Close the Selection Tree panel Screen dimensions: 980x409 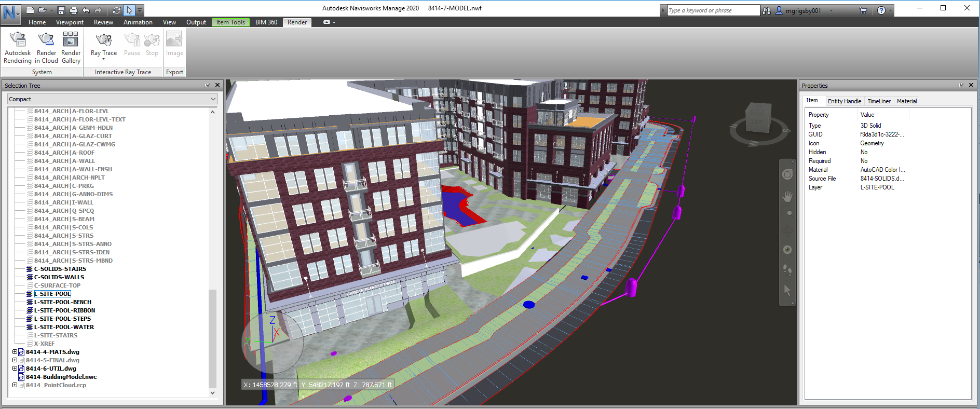(217, 85)
